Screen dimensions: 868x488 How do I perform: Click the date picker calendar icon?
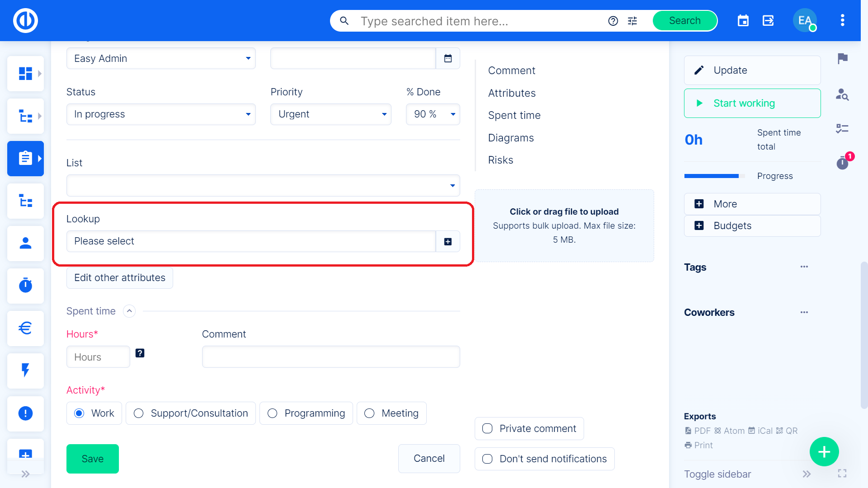(x=448, y=58)
